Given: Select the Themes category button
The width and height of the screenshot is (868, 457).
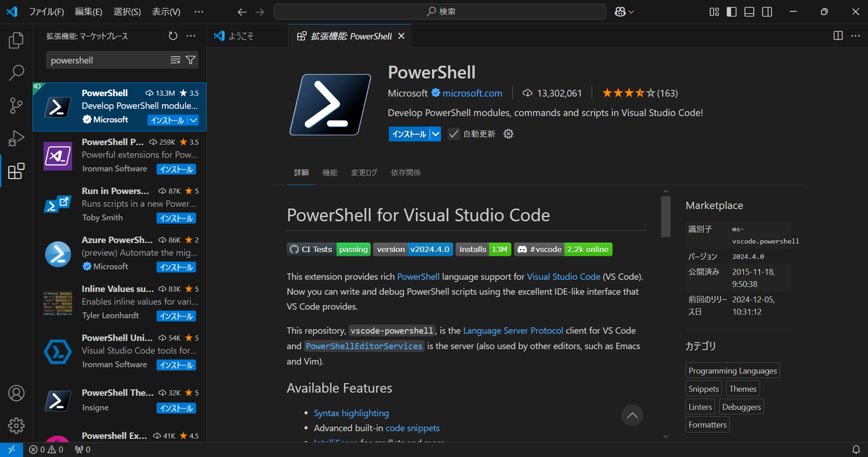Looking at the screenshot, I should [742, 388].
